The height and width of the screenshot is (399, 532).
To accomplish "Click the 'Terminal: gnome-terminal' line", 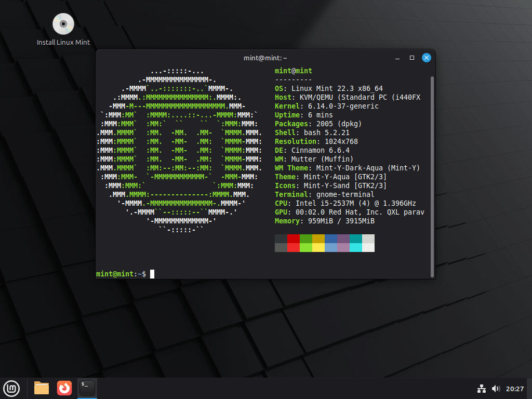I will point(325,194).
